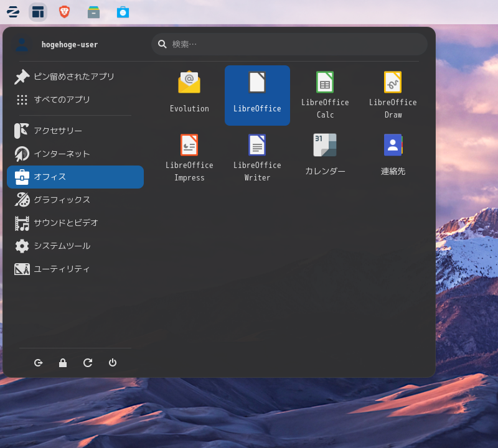Image resolution: width=498 pixels, height=448 pixels.
Task: Open the Evolution mail application
Action: pos(189,95)
